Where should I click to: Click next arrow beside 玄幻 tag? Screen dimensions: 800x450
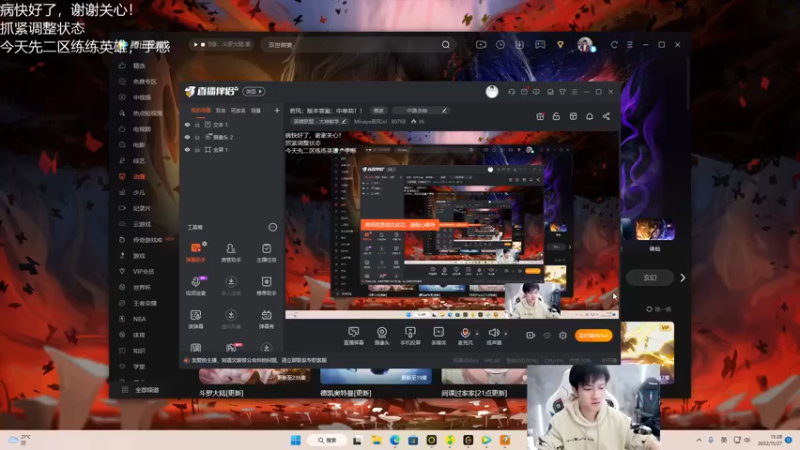click(x=683, y=278)
